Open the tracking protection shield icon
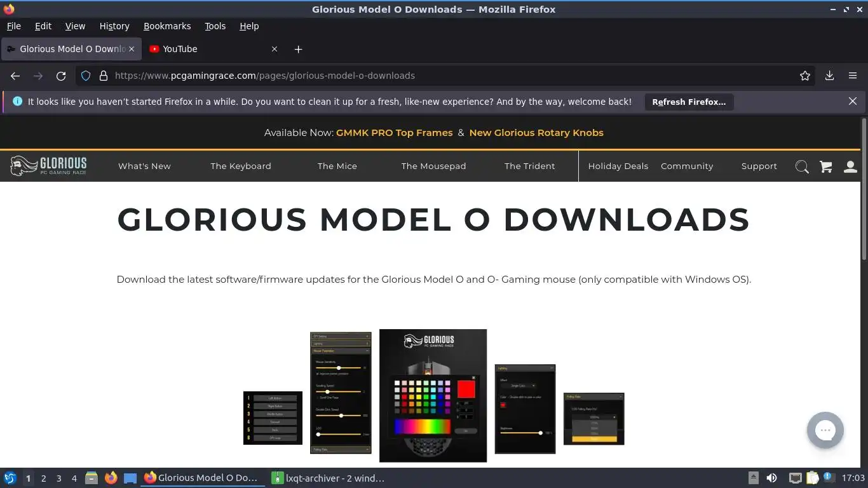The height and width of the screenshot is (488, 868). [x=86, y=76]
